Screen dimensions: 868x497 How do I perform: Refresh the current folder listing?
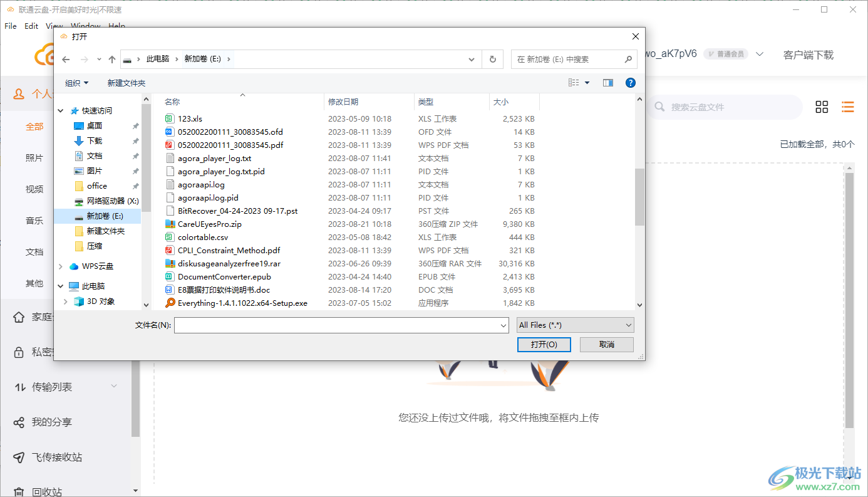pyautogui.click(x=493, y=60)
